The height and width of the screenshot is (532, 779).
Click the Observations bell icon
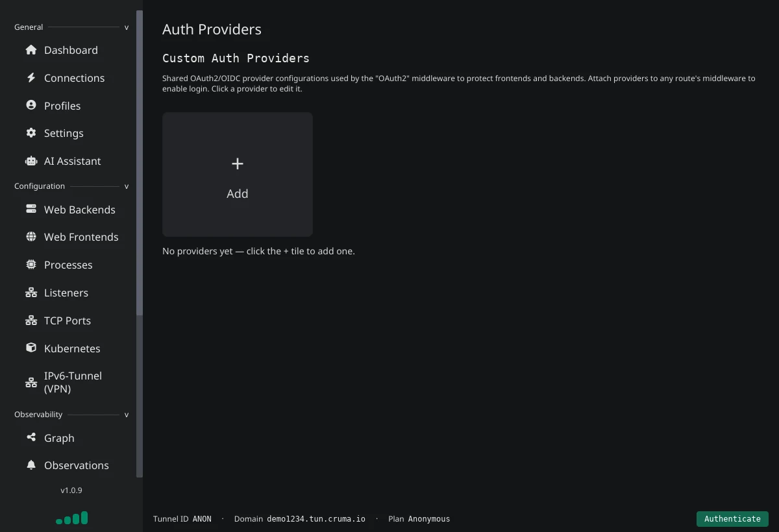click(x=31, y=465)
